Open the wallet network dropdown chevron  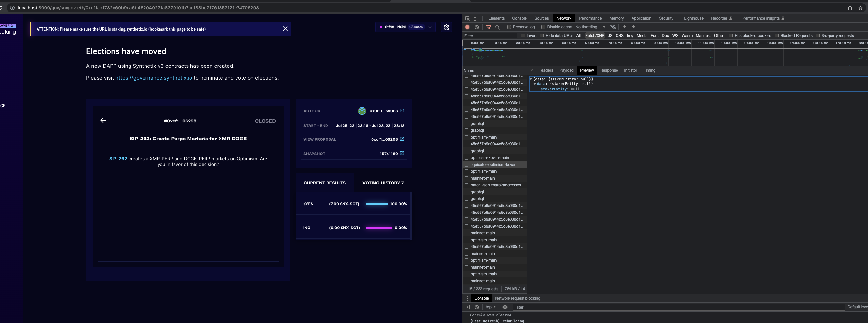point(430,27)
